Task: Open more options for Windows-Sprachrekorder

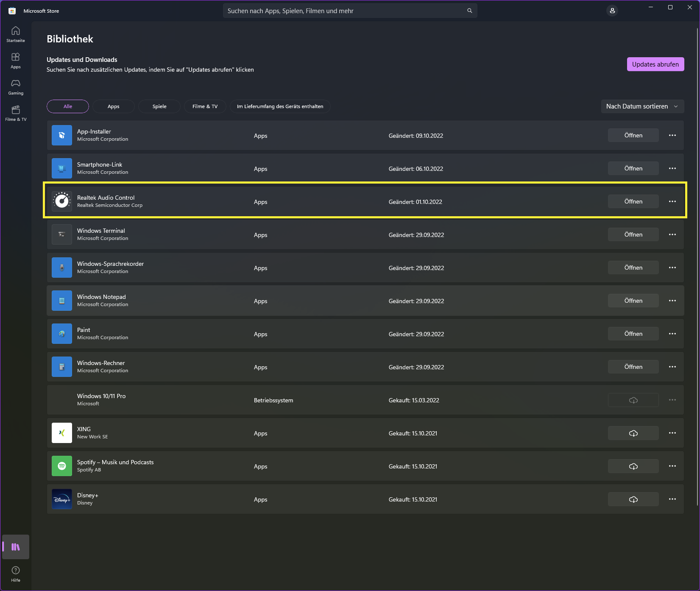Action: click(672, 268)
